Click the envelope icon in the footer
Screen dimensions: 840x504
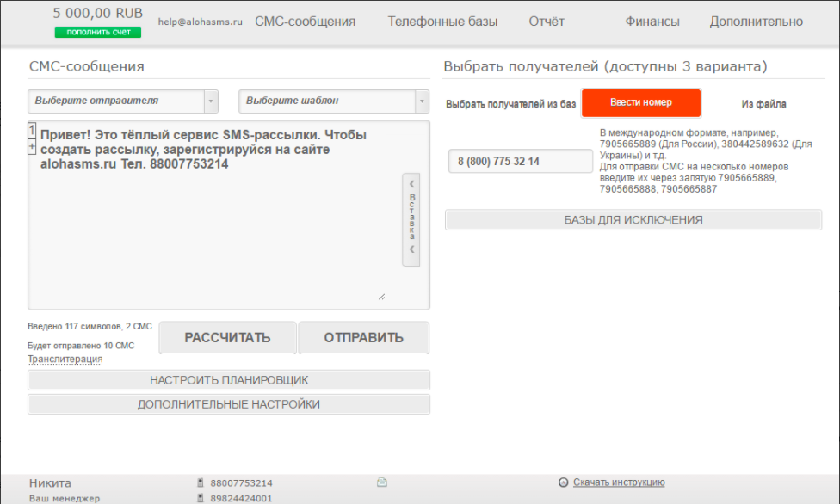[382, 482]
